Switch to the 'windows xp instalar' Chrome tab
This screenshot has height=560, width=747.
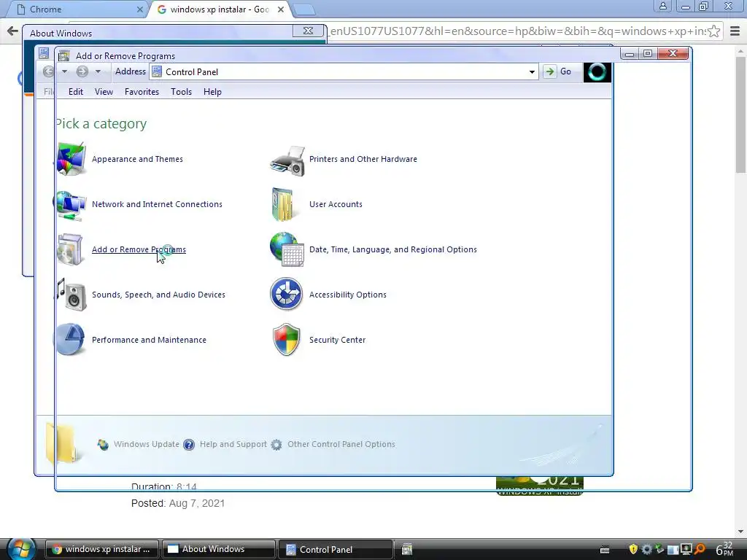point(220,9)
